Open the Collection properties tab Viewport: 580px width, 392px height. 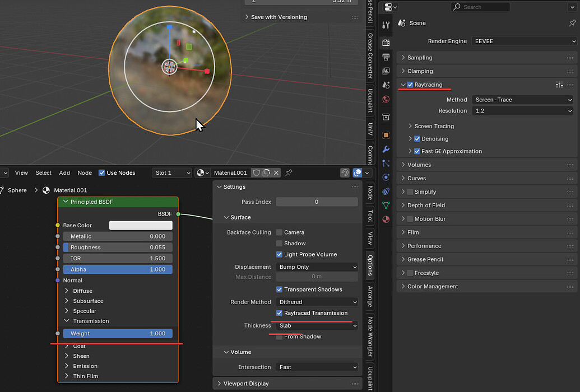click(386, 117)
